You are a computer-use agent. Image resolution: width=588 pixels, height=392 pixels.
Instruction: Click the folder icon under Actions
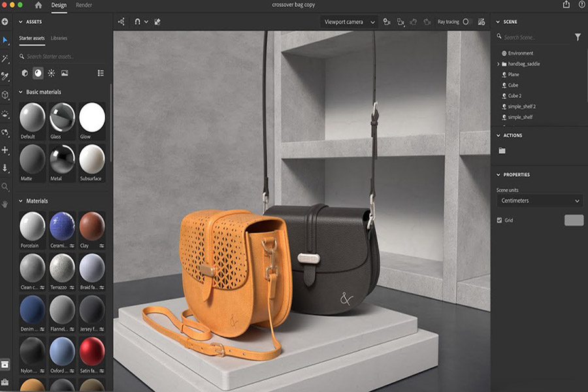coord(502,150)
